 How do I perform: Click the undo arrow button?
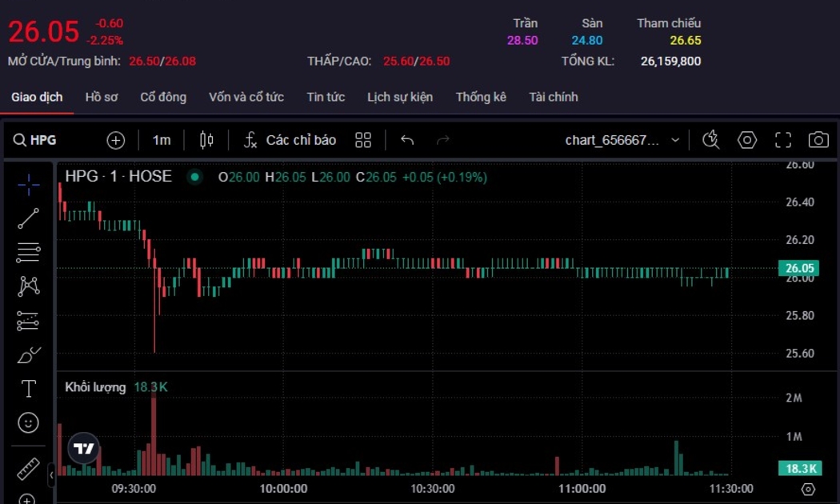407,140
